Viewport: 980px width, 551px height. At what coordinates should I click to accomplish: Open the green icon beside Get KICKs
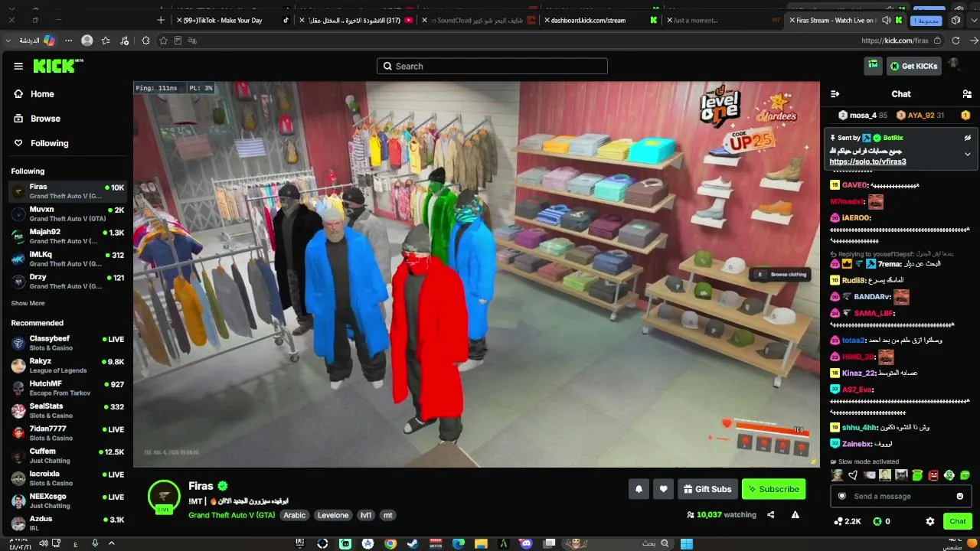pyautogui.click(x=873, y=67)
